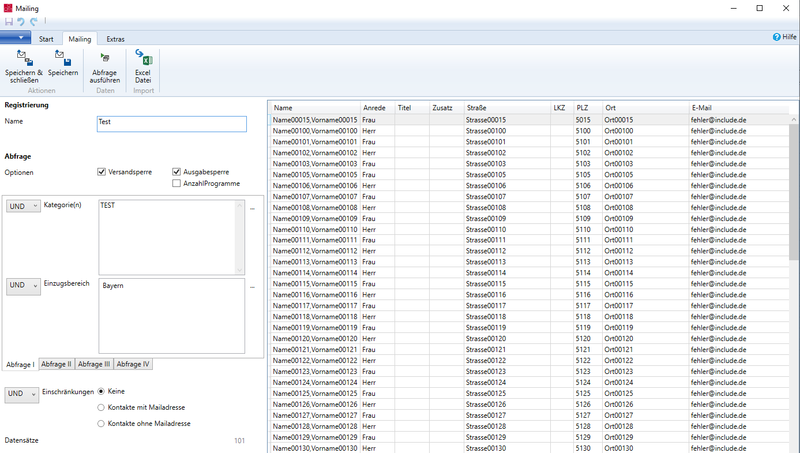Switch to Abfrage III tab
Image resolution: width=800 pixels, height=453 pixels.
pyautogui.click(x=94, y=364)
